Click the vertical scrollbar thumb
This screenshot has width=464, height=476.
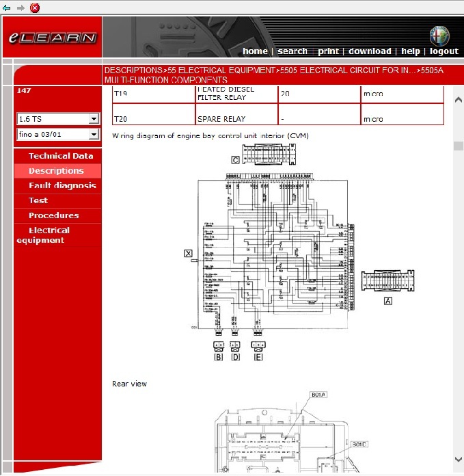[459, 146]
